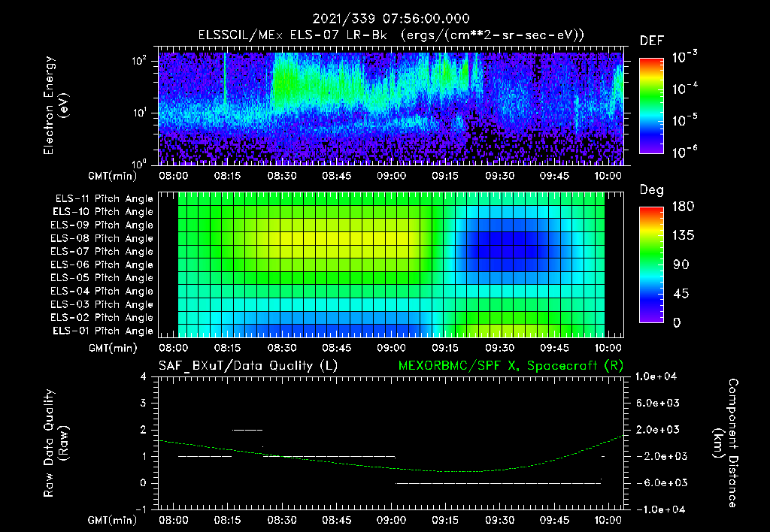Select the ELS-03 Pitch Angle row label

pyautogui.click(x=102, y=304)
